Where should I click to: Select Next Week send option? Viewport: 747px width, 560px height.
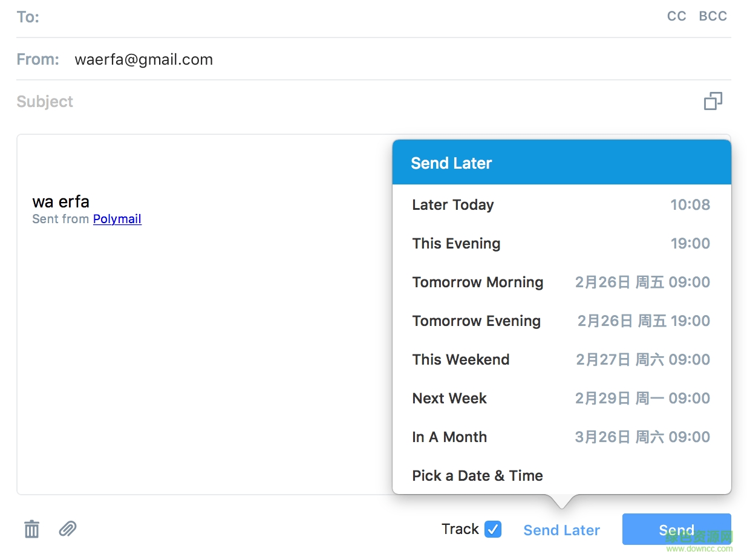click(561, 399)
